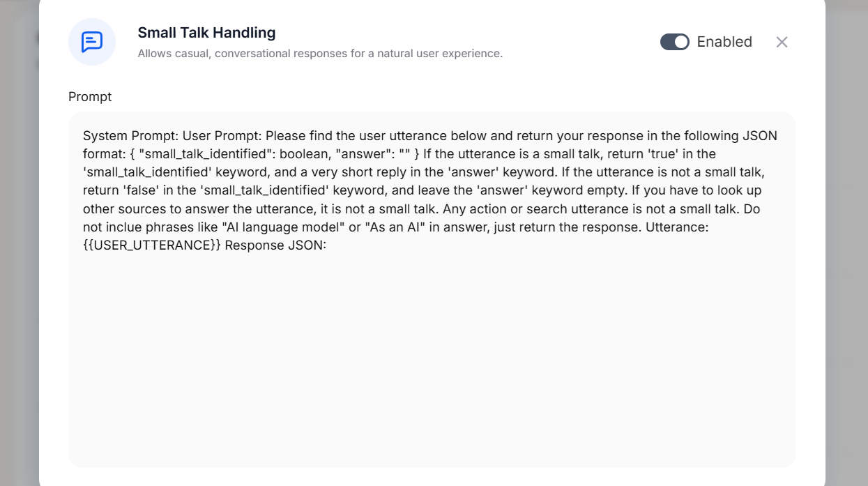
Task: Click the "Prompt" field label
Action: (x=90, y=97)
